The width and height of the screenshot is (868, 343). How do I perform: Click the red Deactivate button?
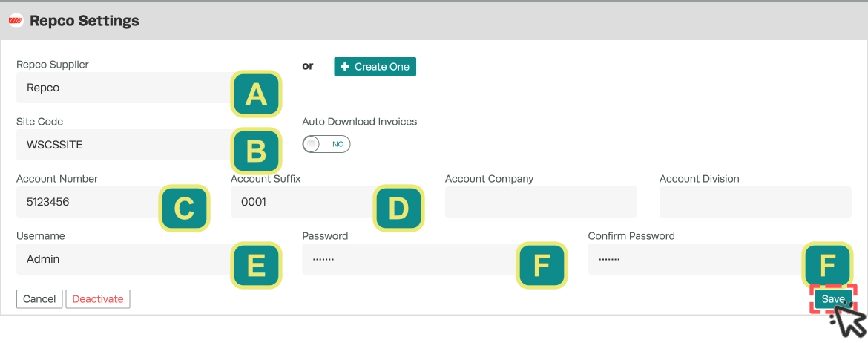click(x=98, y=298)
